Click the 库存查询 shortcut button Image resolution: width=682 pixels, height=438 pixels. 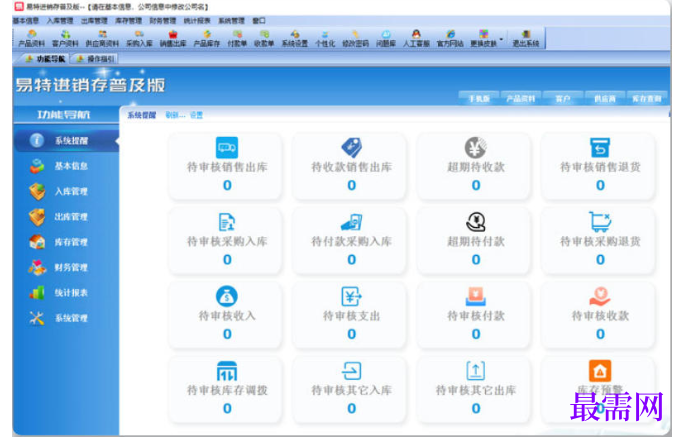[x=647, y=99]
